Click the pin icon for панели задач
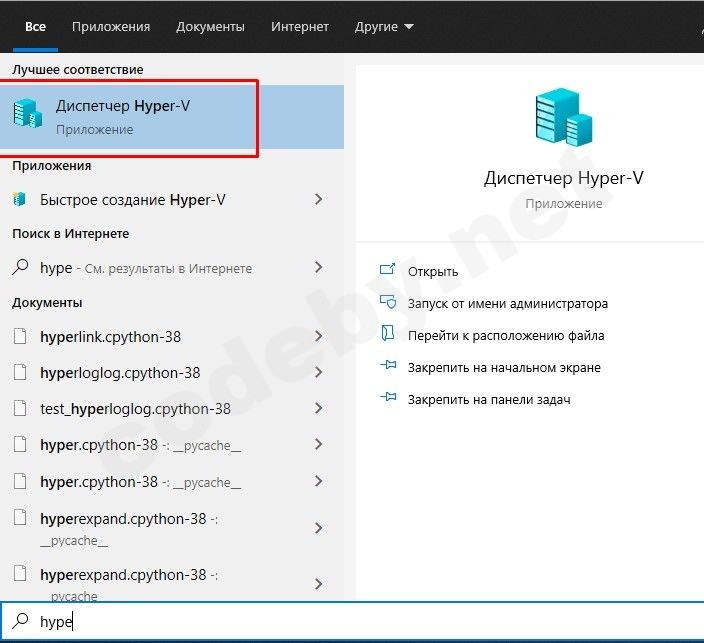 click(x=388, y=397)
